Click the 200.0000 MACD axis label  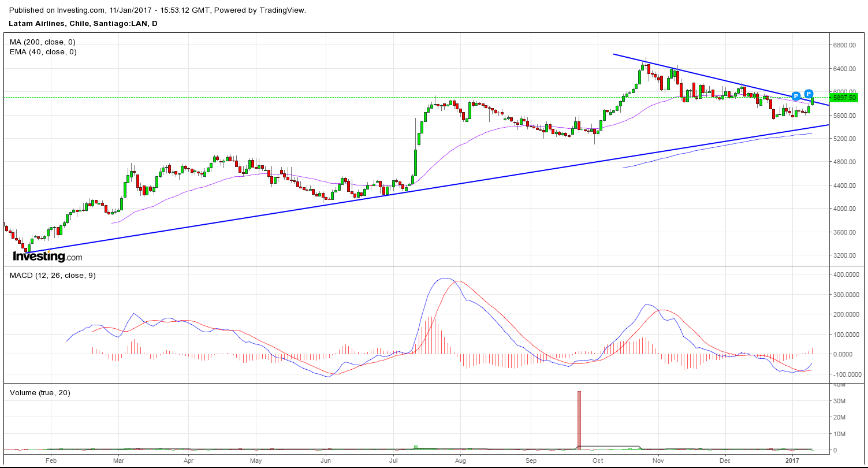coord(845,315)
